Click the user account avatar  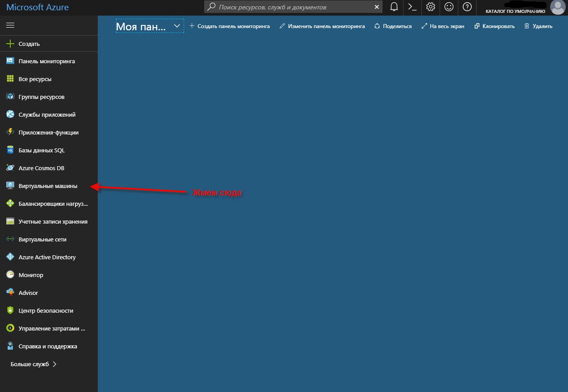tap(557, 7)
